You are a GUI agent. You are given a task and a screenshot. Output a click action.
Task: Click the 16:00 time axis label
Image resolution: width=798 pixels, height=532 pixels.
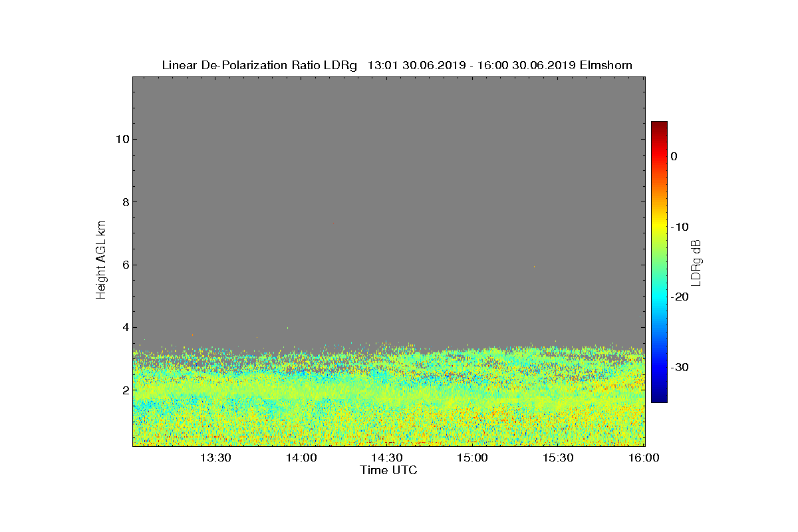tap(644, 458)
